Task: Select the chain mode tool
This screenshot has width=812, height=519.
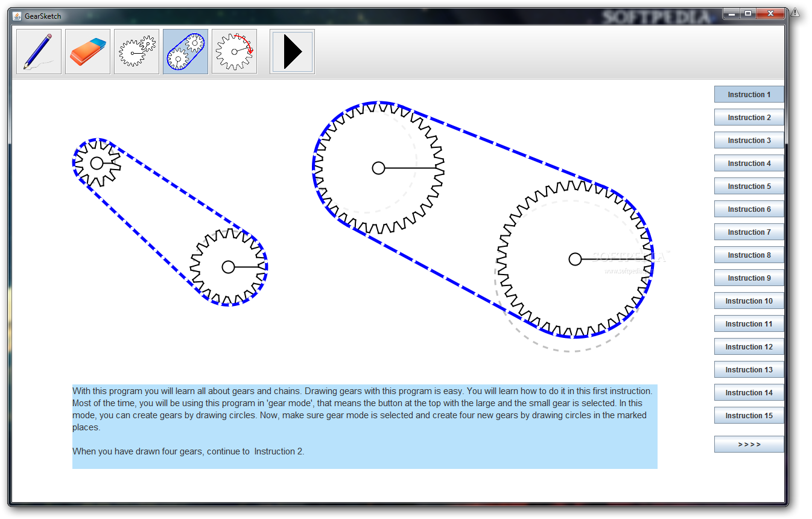Action: (x=185, y=52)
